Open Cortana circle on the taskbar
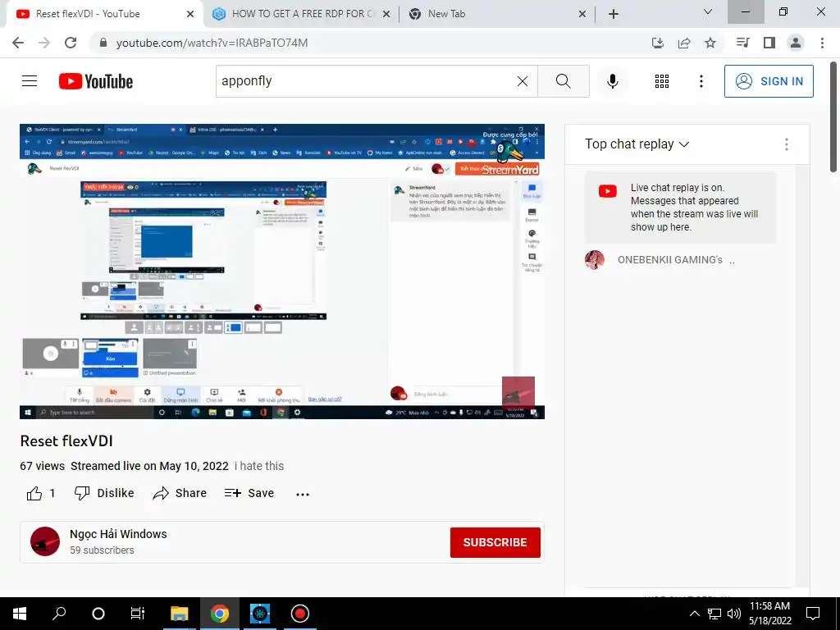 [x=98, y=614]
